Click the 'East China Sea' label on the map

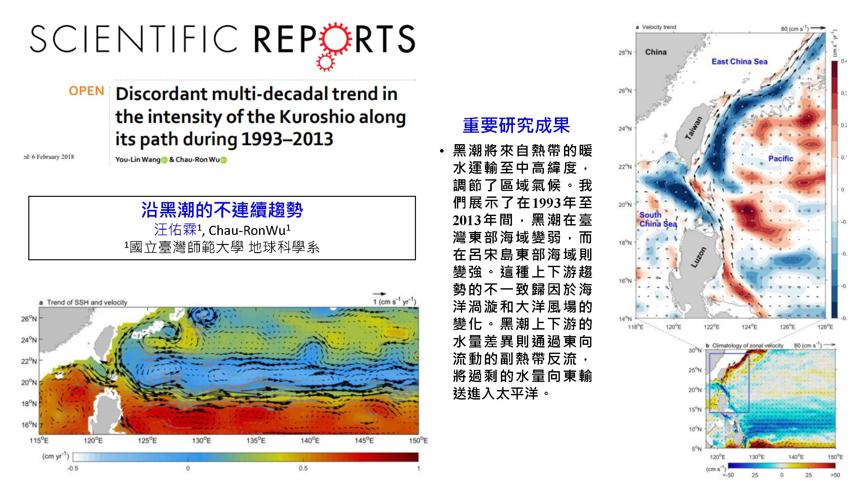(x=739, y=61)
